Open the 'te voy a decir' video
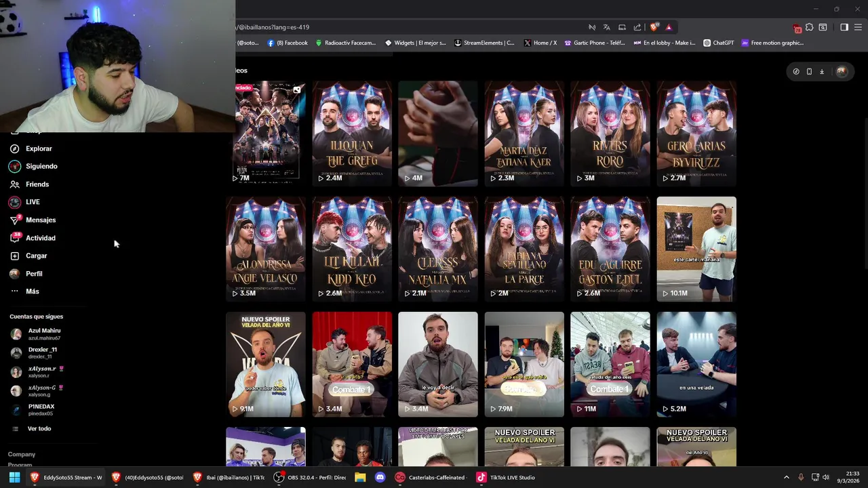The height and width of the screenshot is (488, 868). tap(438, 364)
